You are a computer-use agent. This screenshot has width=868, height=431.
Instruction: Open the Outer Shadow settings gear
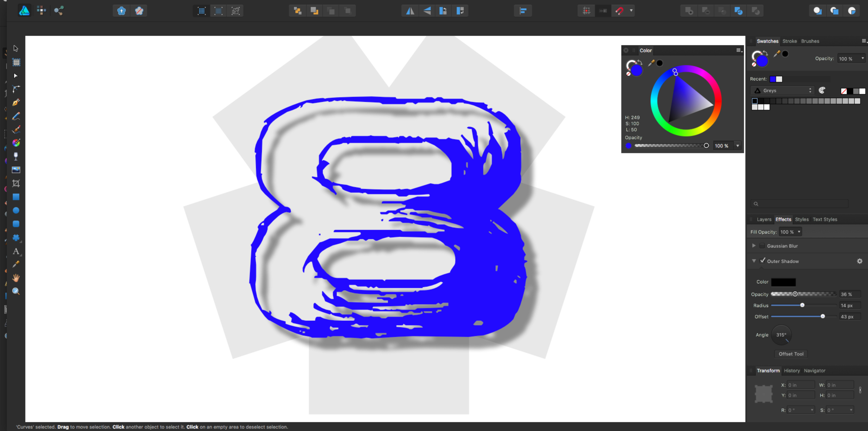pos(860,261)
